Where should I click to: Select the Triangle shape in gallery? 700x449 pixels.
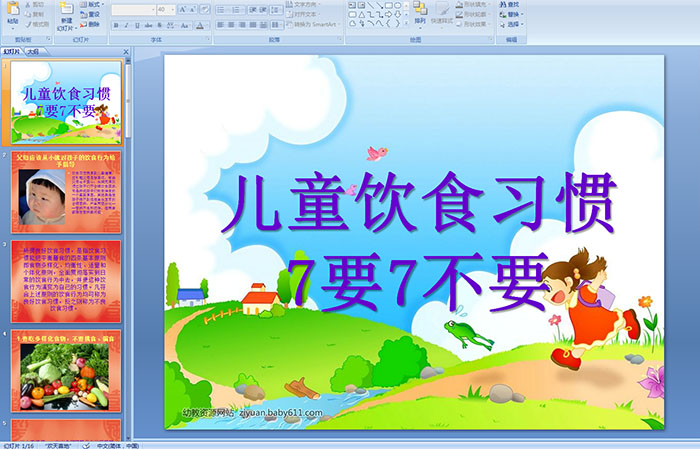pyautogui.click(x=362, y=14)
